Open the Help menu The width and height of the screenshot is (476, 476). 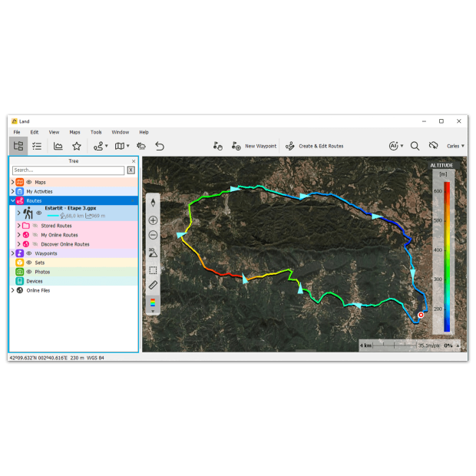pos(144,132)
